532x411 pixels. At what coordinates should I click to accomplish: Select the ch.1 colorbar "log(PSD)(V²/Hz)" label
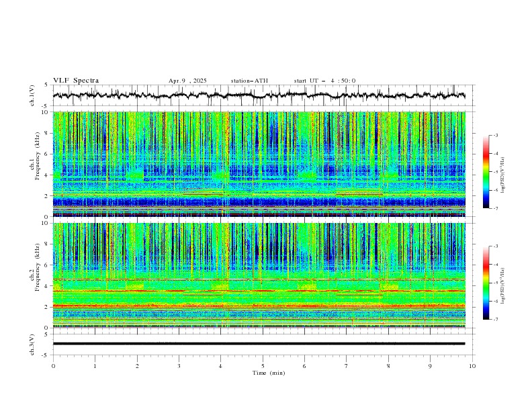(x=502, y=175)
